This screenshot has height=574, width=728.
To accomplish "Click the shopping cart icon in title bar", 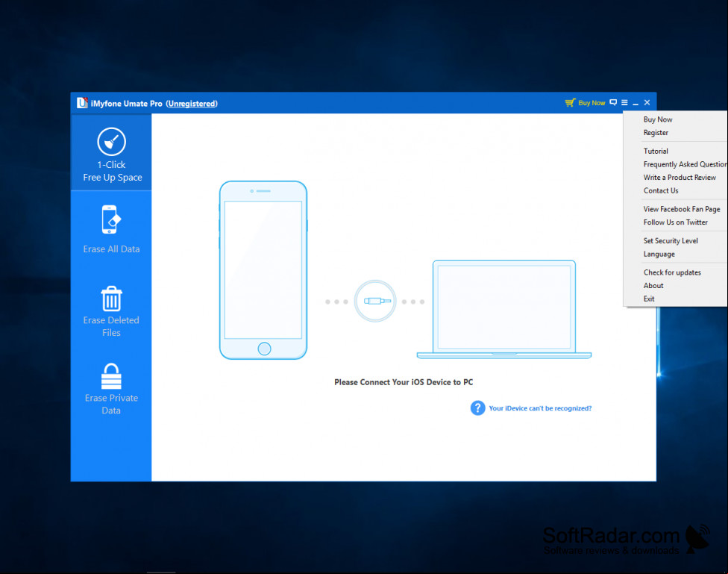I will click(570, 103).
